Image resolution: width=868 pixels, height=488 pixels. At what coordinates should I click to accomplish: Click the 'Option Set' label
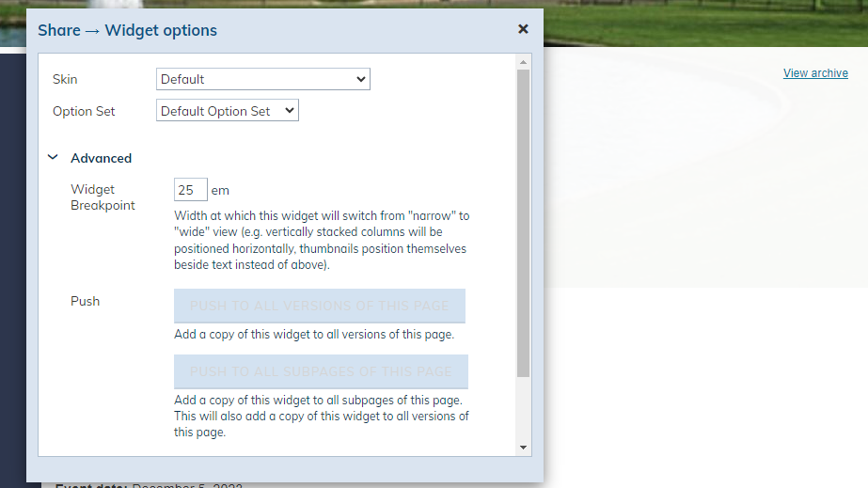[84, 111]
